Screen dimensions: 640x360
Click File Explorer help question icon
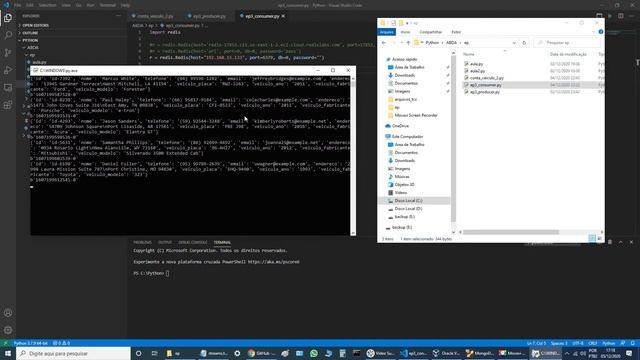pyautogui.click(x=600, y=32)
